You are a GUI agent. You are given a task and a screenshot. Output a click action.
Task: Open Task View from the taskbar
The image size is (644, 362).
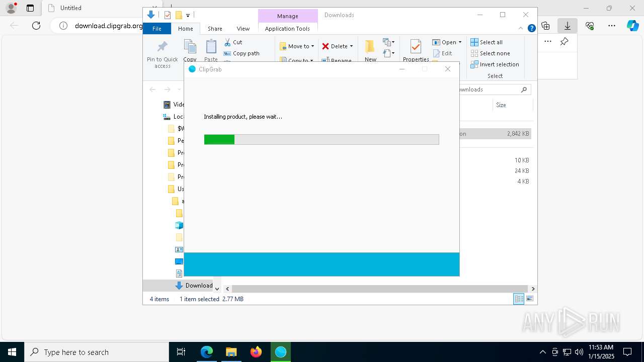(181, 352)
